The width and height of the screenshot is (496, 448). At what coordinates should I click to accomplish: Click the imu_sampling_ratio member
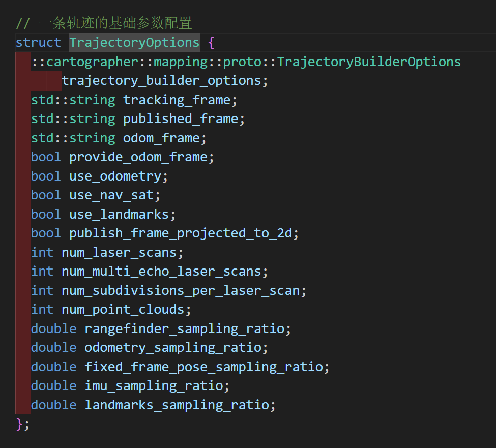(x=154, y=386)
